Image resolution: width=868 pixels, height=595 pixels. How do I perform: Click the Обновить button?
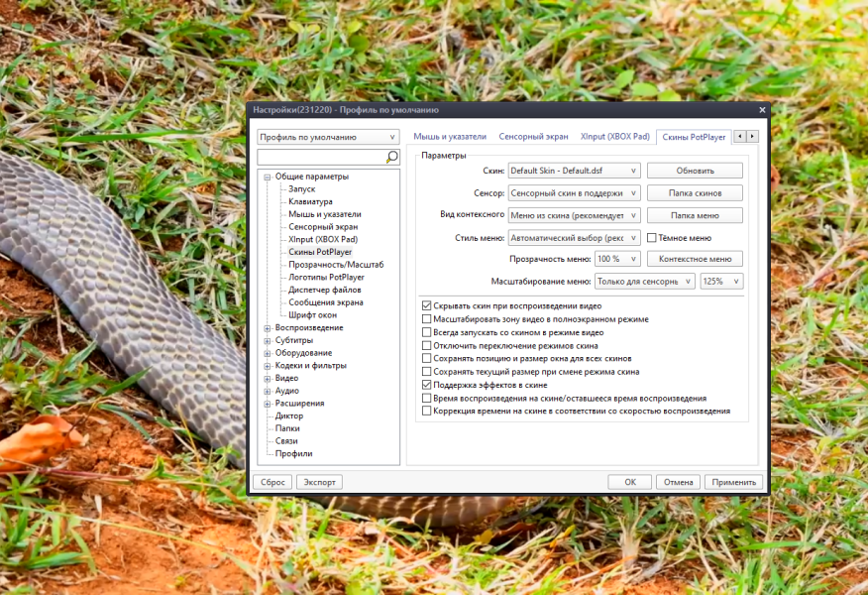695,171
